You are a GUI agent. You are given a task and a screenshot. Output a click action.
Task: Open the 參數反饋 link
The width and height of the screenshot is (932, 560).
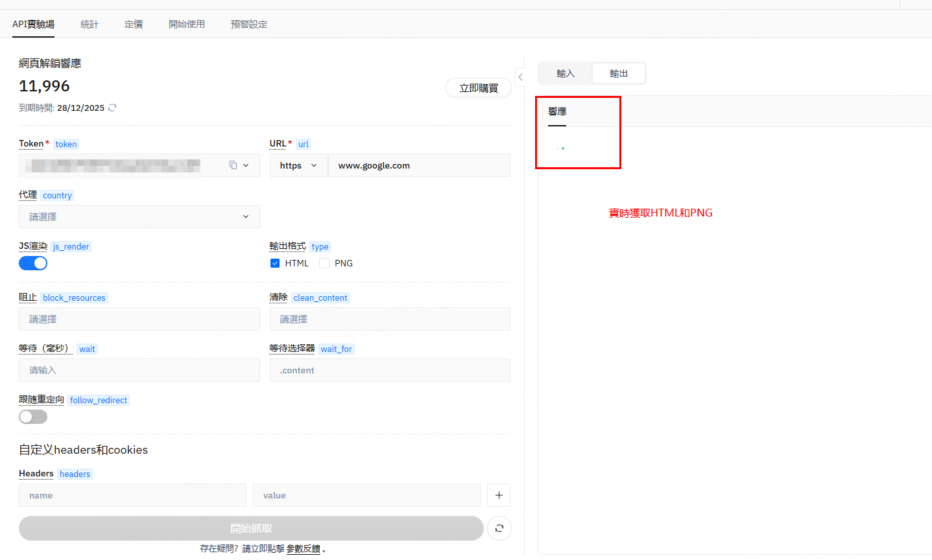tap(304, 548)
